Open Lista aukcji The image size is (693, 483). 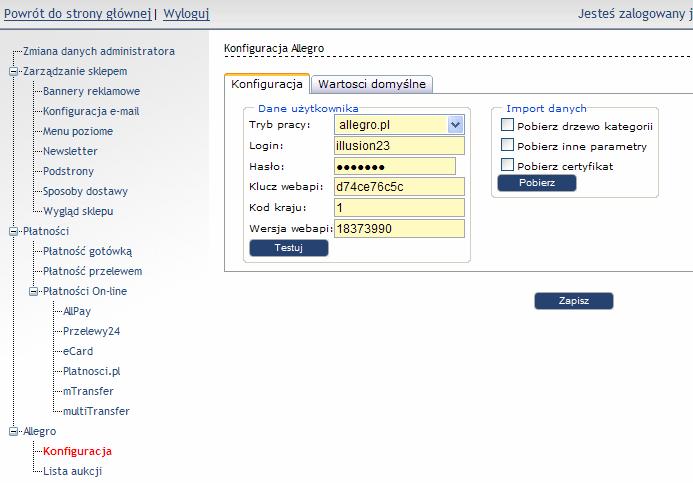72,471
